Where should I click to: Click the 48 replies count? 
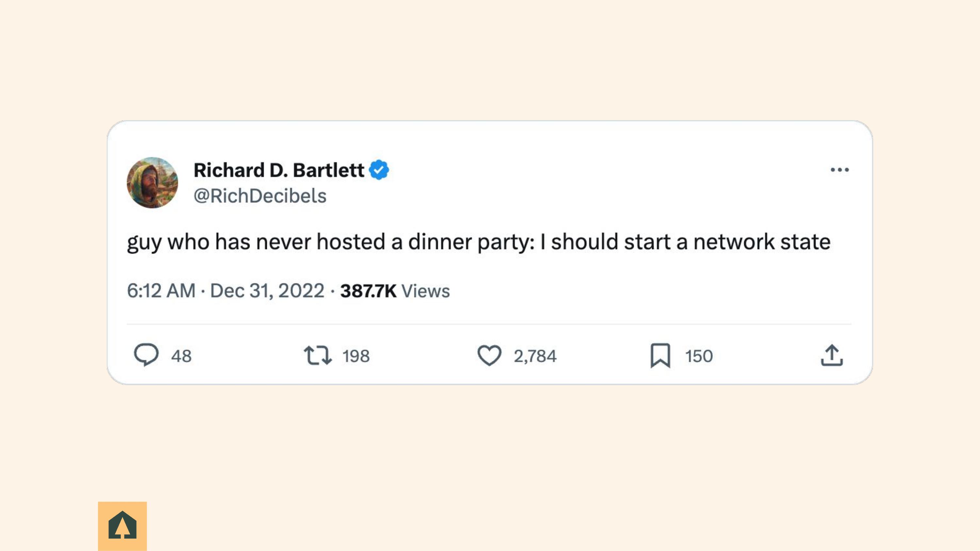[x=181, y=356]
